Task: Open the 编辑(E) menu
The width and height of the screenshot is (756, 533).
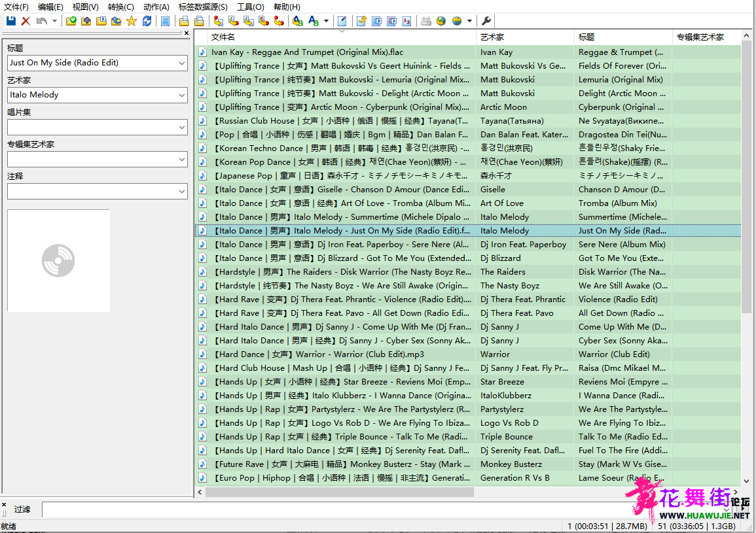Action: 50,7
